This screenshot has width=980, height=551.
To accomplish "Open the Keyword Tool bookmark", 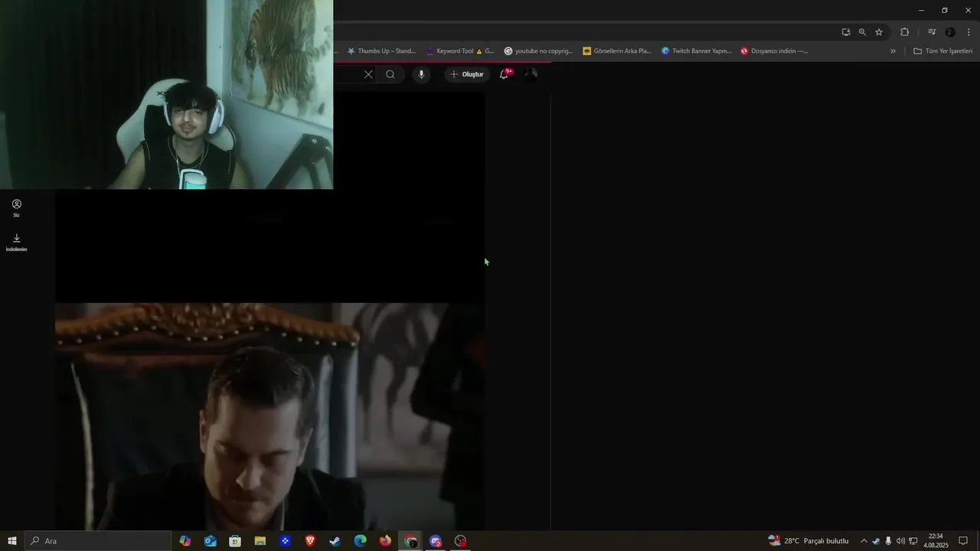I will coord(460,51).
